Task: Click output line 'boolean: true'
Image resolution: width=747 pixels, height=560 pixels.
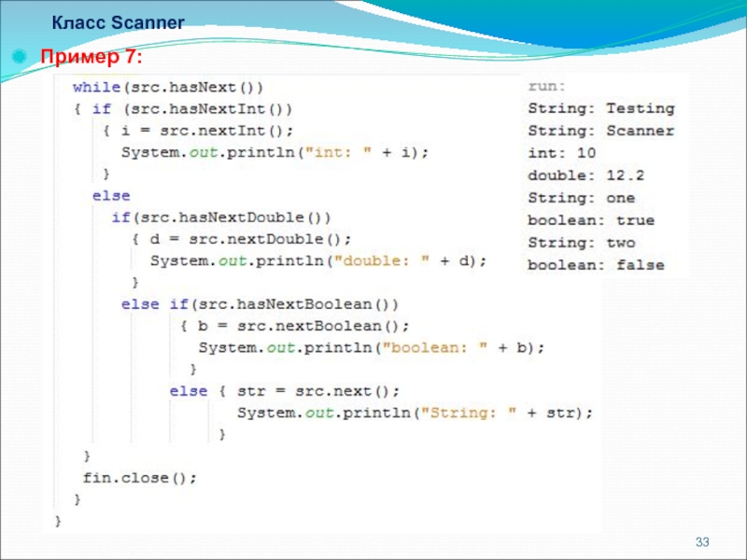Action: pos(591,220)
